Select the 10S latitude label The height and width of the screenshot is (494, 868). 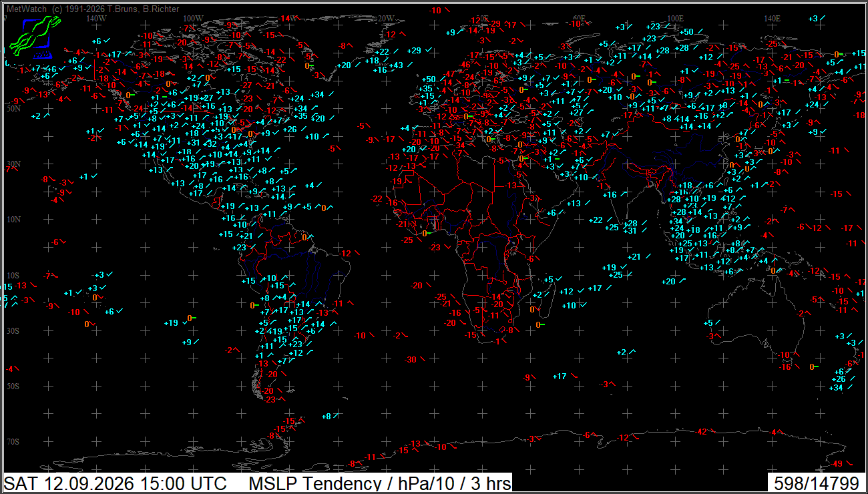(13, 275)
